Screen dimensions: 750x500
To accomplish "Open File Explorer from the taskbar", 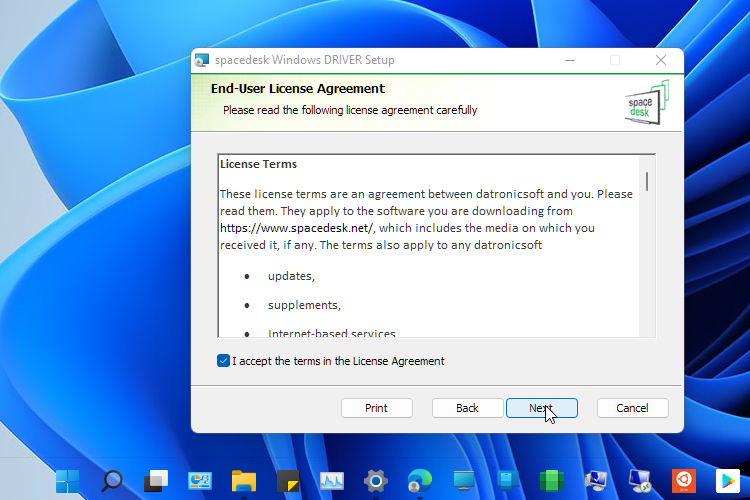I will (244, 481).
